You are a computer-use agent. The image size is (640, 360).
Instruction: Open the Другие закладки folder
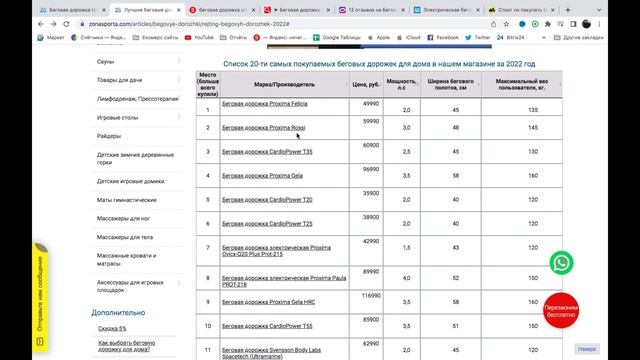pos(579,38)
